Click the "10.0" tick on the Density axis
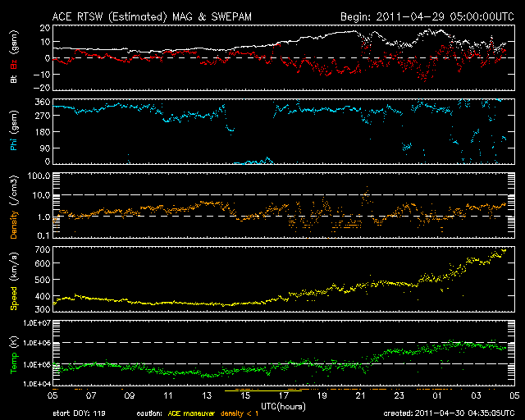 click(42, 195)
